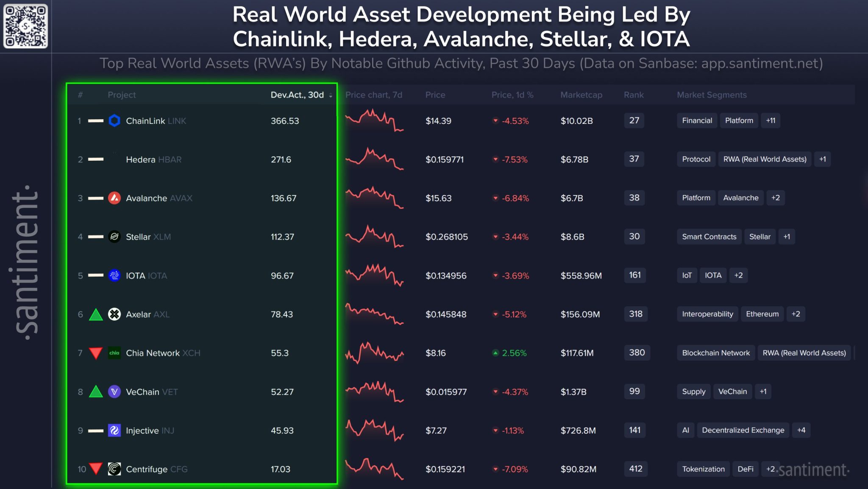Screen dimensions: 868x489
Task: Click the green up-trend triangle beside Axelar
Action: (96, 315)
